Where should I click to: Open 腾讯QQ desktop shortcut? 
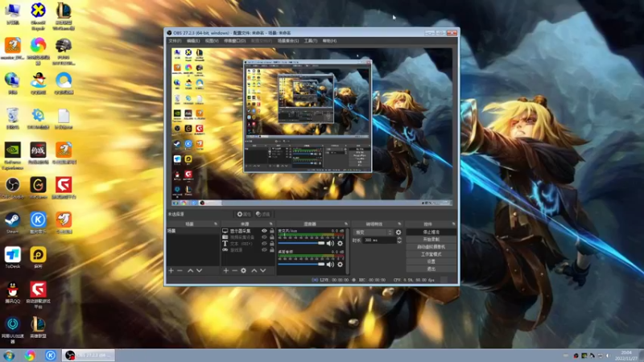click(13, 293)
